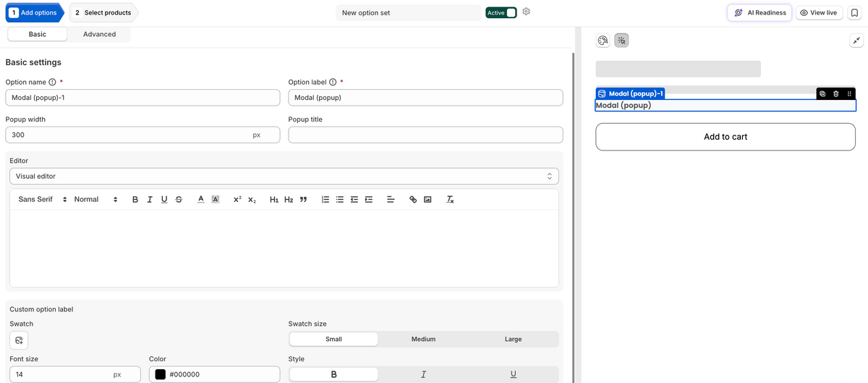The height and width of the screenshot is (383, 868).
Task: Edit the #000000 color hex field
Action: pos(214,374)
